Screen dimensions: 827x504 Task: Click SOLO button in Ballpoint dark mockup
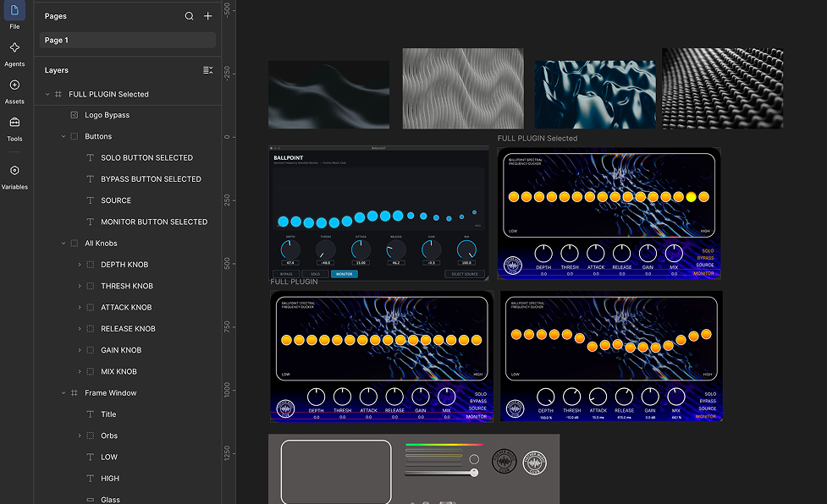pos(315,274)
